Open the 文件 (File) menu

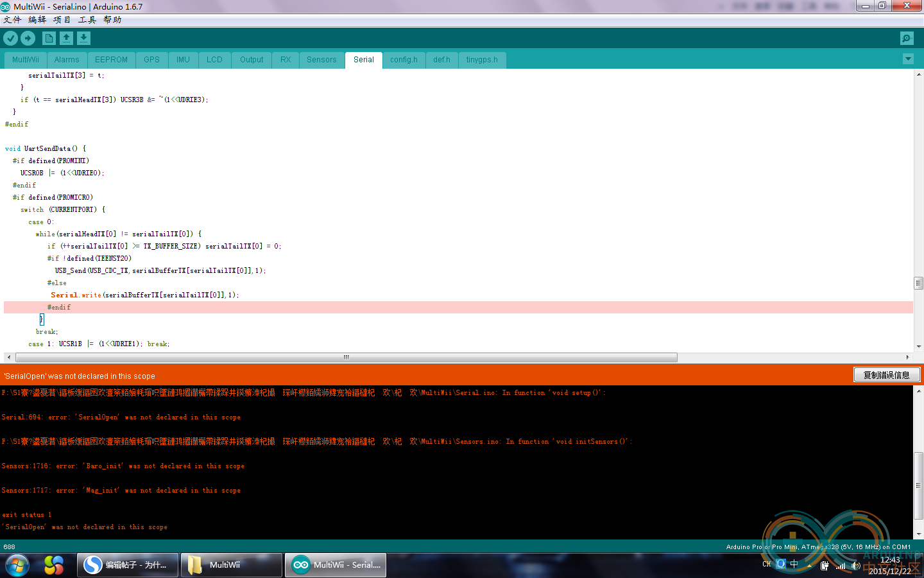(12, 20)
